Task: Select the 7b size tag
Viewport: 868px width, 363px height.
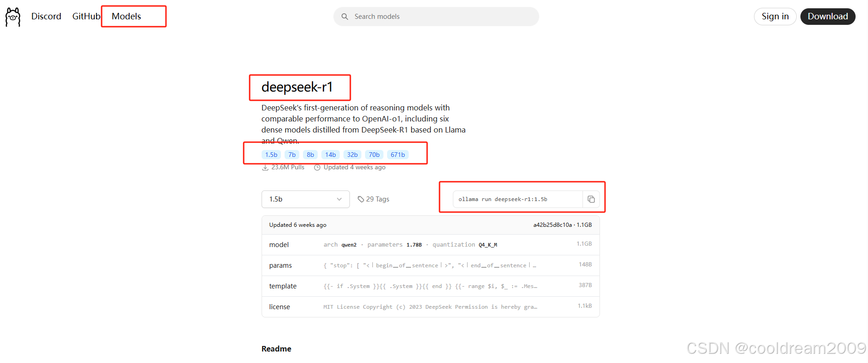Action: coord(292,155)
